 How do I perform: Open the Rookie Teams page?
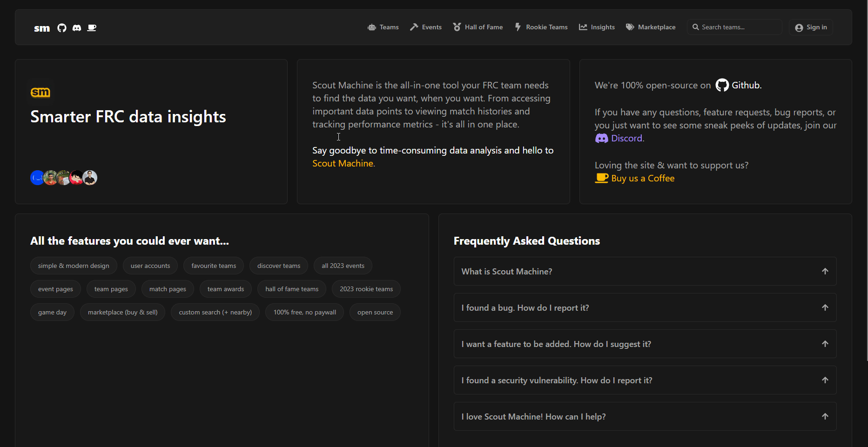point(541,27)
